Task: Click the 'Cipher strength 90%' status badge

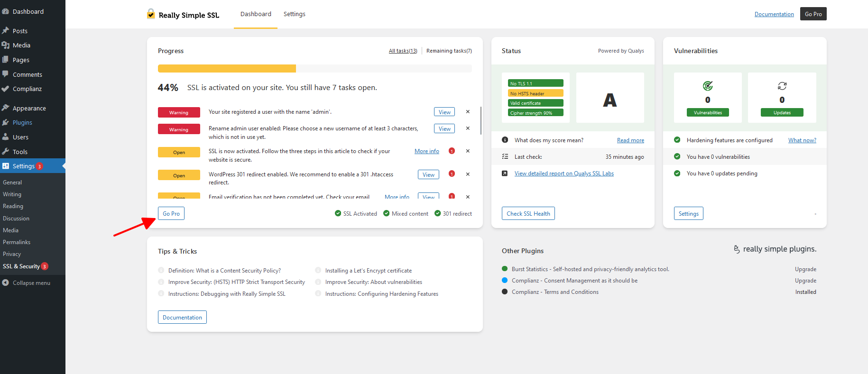Action: tap(536, 113)
